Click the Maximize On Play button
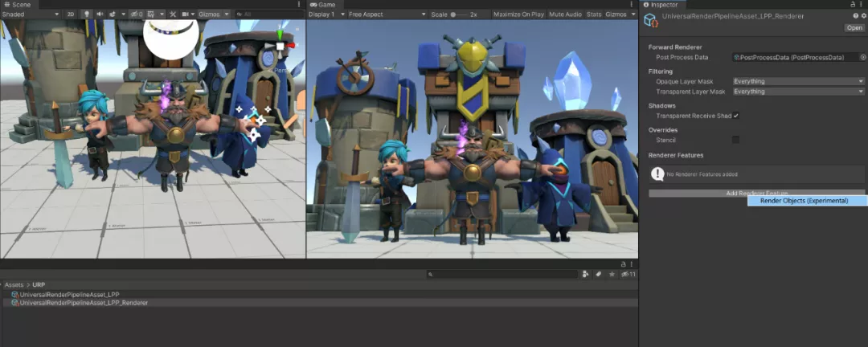Image resolution: width=868 pixels, height=347 pixels. (518, 14)
